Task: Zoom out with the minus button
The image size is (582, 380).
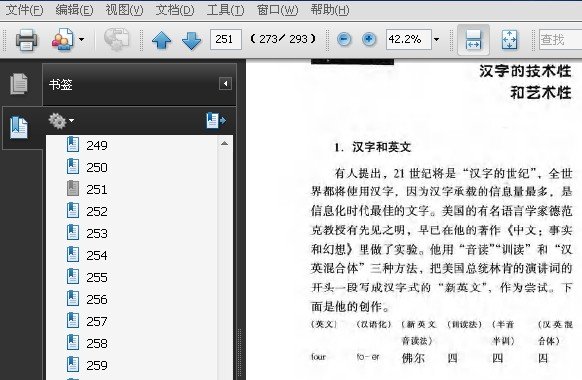Action: coord(344,39)
